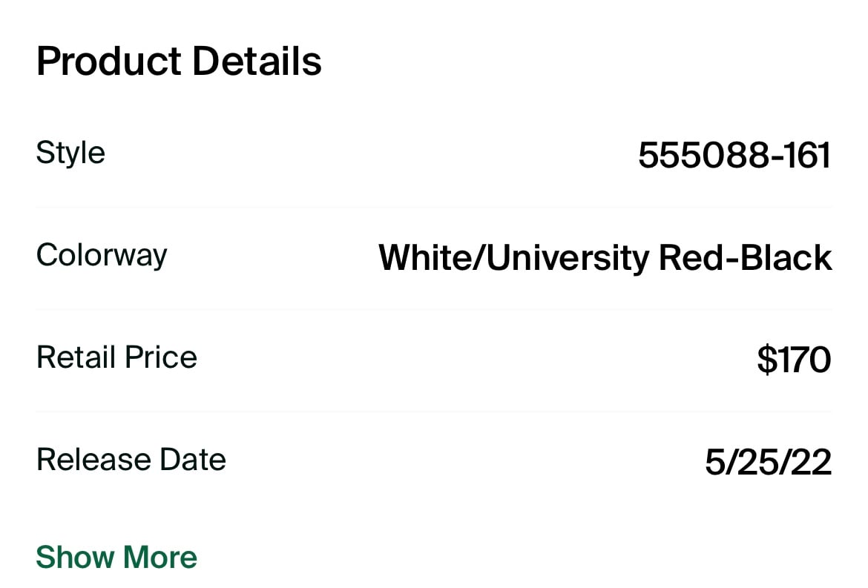Select the Product Details heading
Image resolution: width=868 pixels, height=588 pixels.
[179, 61]
